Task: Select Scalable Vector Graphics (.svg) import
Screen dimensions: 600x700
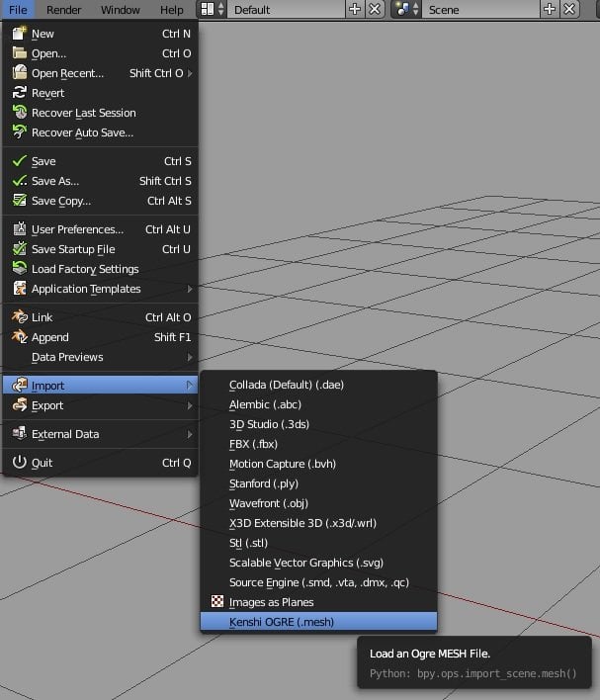Action: [318, 562]
